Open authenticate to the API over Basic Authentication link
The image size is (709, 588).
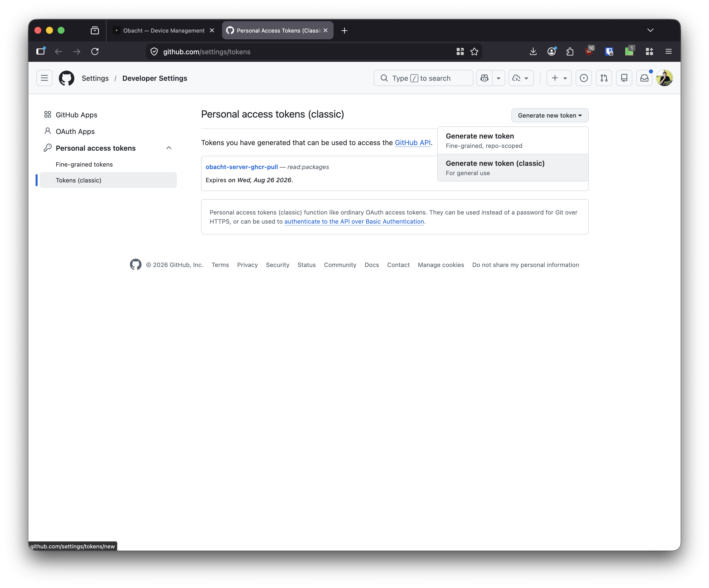point(354,222)
